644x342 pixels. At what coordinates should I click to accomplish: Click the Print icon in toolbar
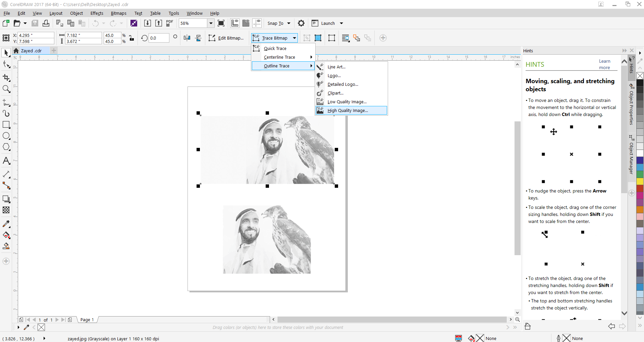click(x=46, y=23)
